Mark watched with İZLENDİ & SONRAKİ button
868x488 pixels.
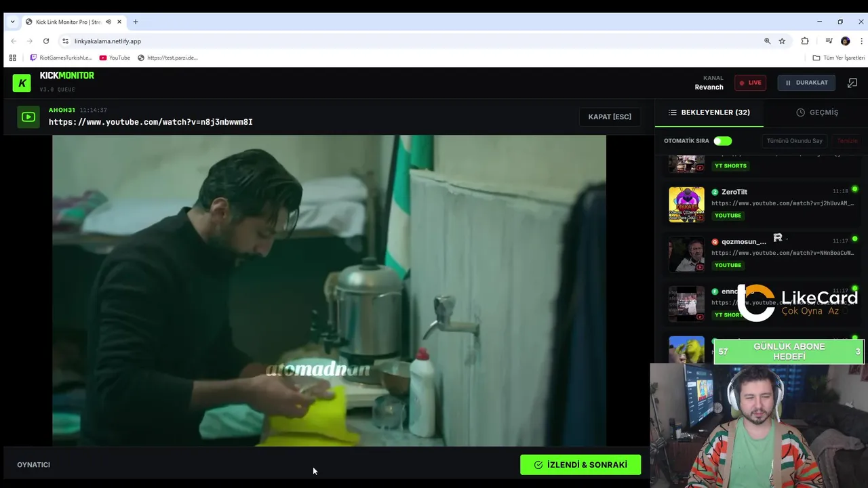(x=580, y=465)
